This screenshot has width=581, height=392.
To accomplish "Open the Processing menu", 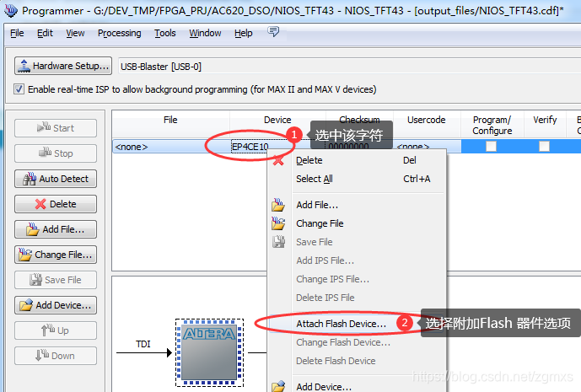I will pyautogui.click(x=119, y=33).
